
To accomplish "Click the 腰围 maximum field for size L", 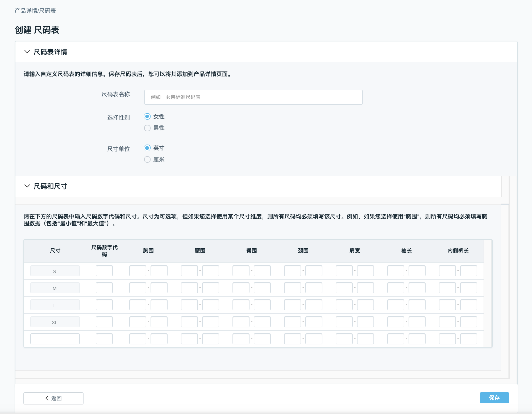I will coord(210,305).
